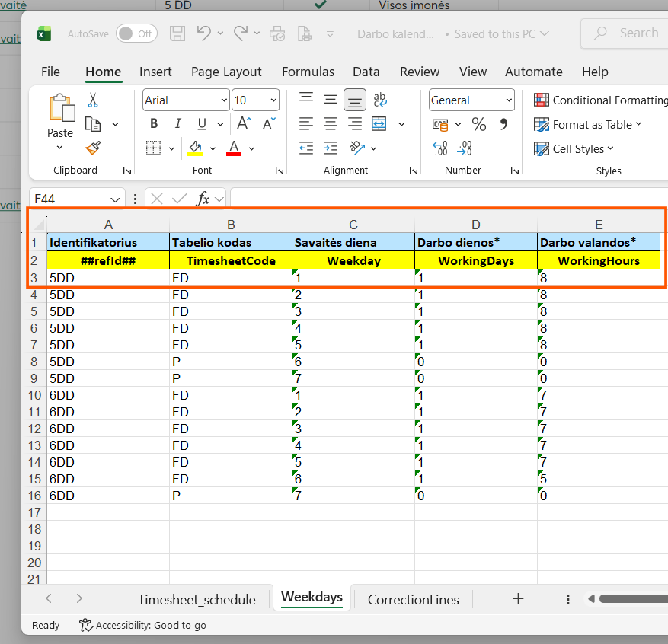Switch to the Formulas ribbon tab
This screenshot has height=644, width=668.
(x=308, y=72)
